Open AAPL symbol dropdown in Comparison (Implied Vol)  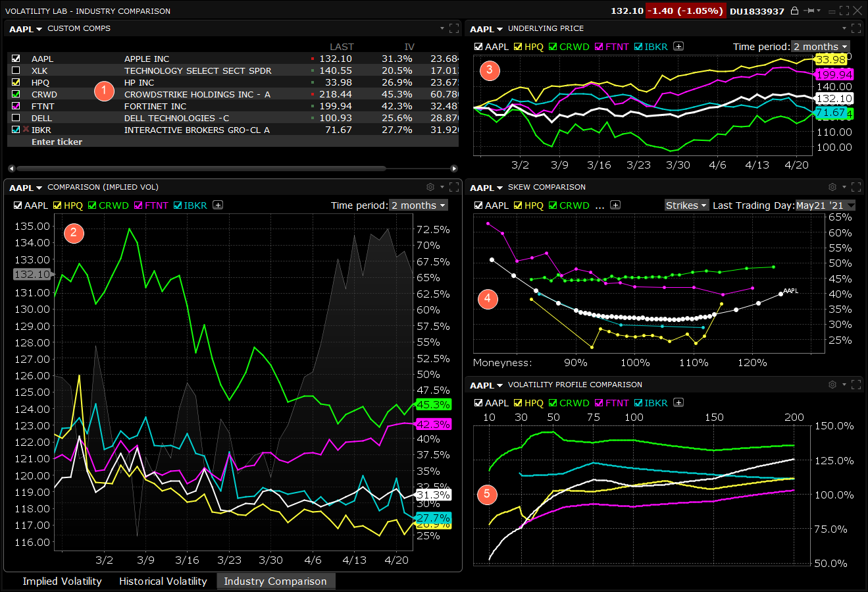click(26, 187)
